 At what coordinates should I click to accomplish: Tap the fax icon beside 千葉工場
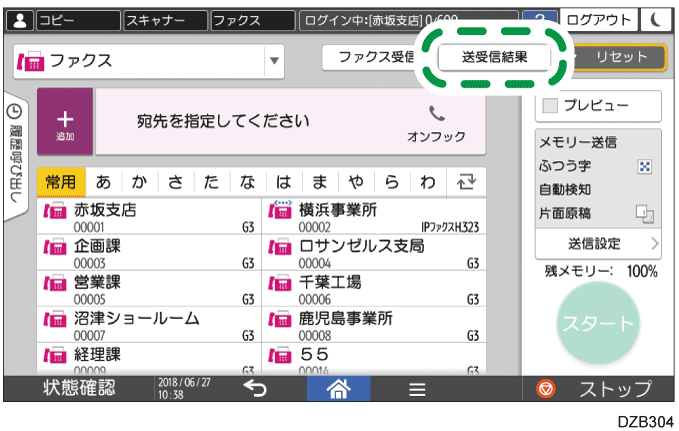point(280,283)
